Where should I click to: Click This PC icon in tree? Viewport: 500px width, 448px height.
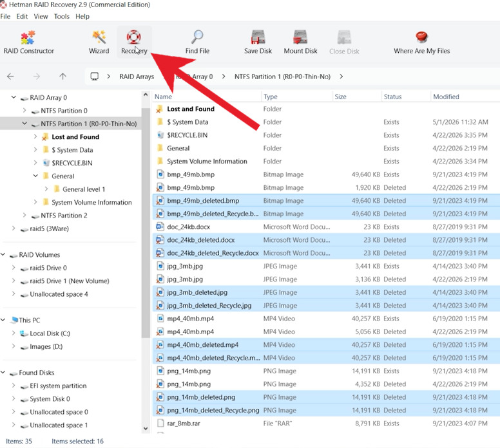tap(14, 320)
